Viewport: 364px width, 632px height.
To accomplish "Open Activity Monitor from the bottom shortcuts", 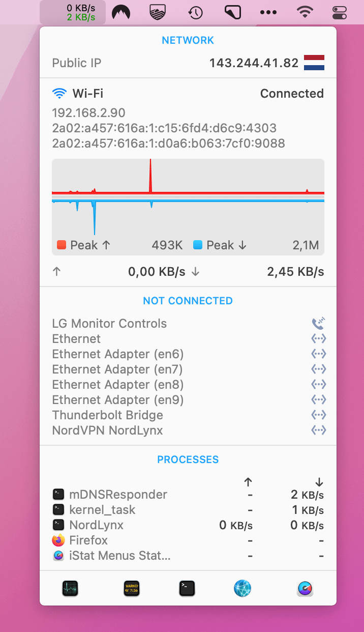I will coord(70,589).
